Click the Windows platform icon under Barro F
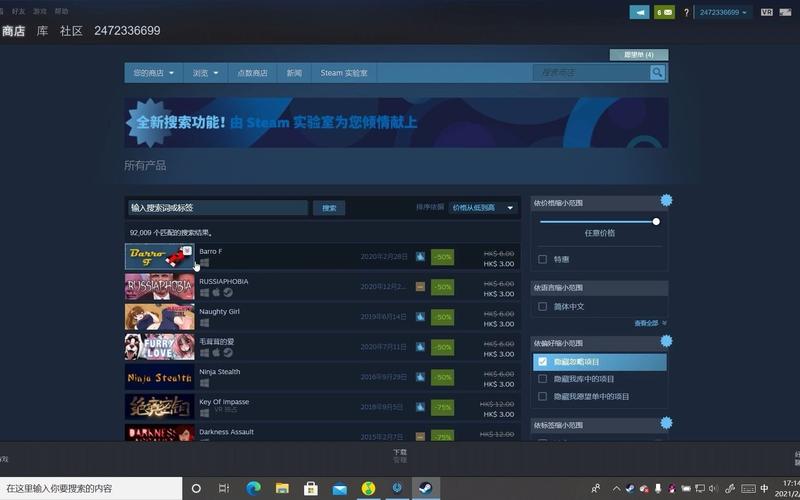 click(205, 263)
